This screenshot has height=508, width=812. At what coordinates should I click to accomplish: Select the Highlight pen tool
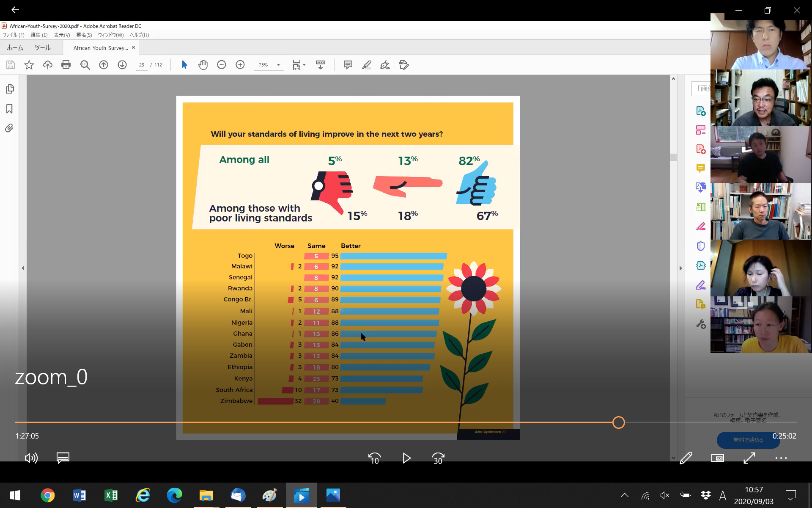point(367,65)
